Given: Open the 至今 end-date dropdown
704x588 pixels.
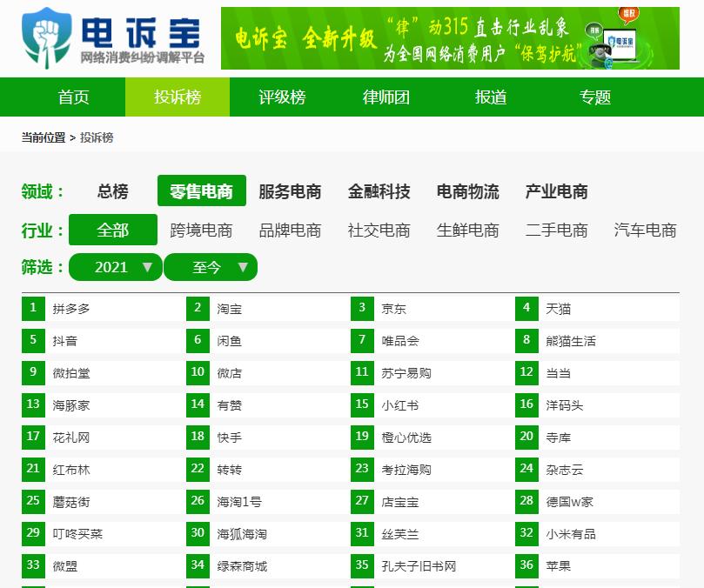Looking at the screenshot, I should 211,267.
